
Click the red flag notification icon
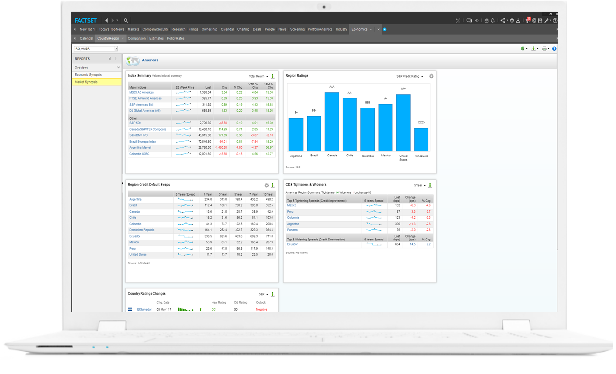coord(529,20)
